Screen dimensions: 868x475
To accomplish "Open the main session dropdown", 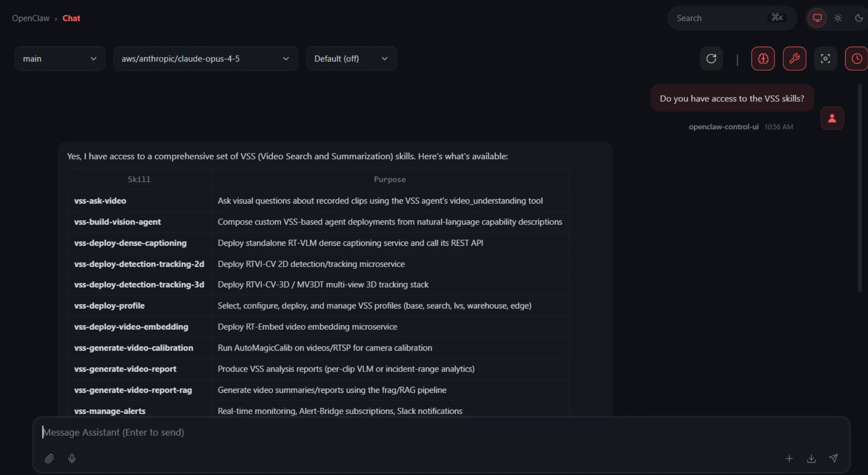I will (60, 59).
